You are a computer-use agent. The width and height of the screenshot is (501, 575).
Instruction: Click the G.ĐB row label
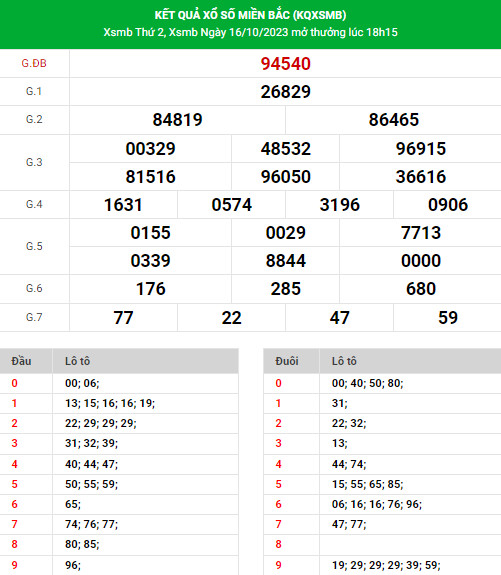click(34, 63)
